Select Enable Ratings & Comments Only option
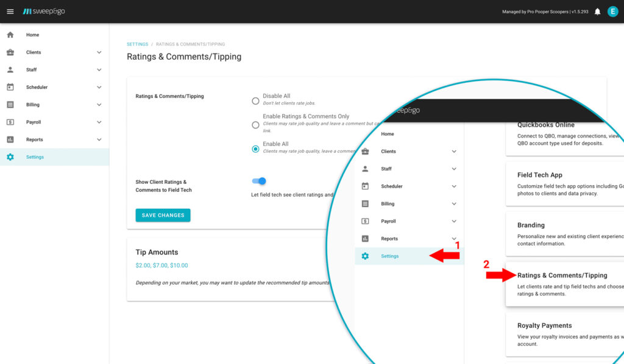The image size is (624, 364). tap(255, 125)
